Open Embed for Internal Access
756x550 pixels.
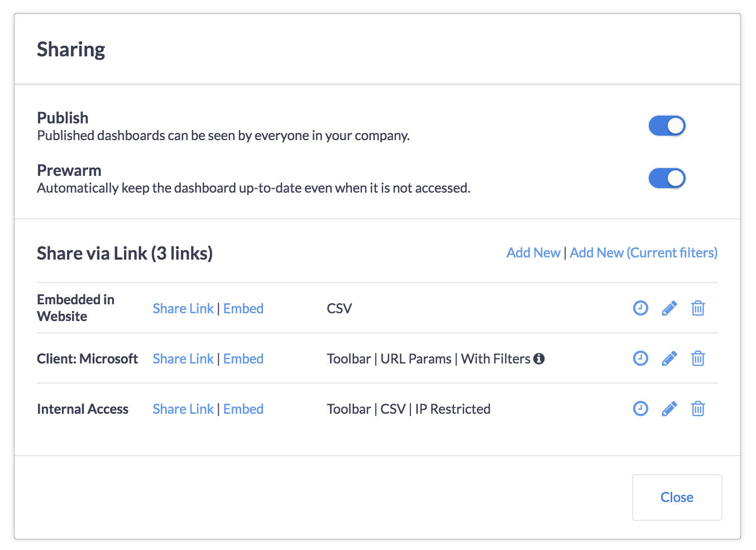point(243,409)
